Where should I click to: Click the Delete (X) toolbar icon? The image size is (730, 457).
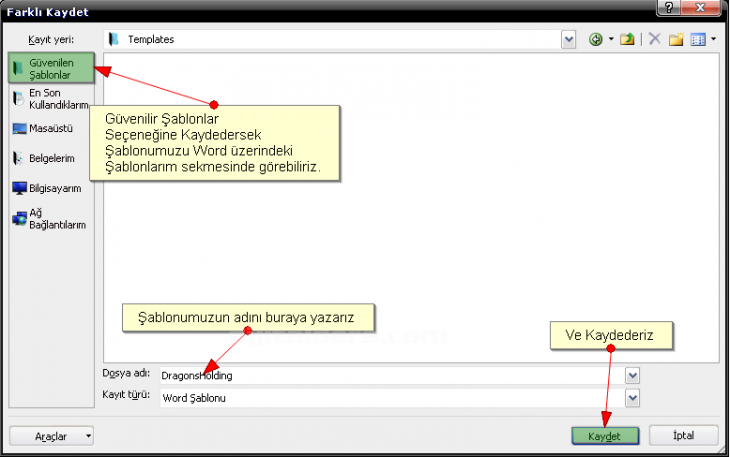pyautogui.click(x=655, y=39)
